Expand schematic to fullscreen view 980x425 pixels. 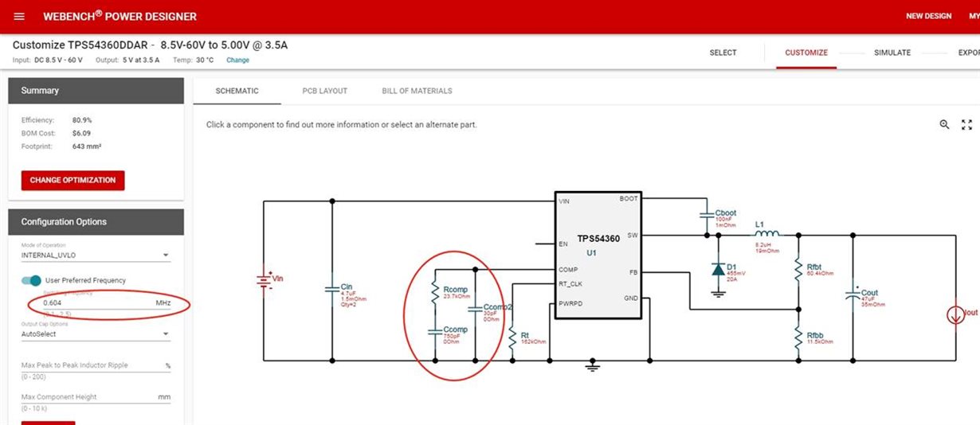(967, 124)
